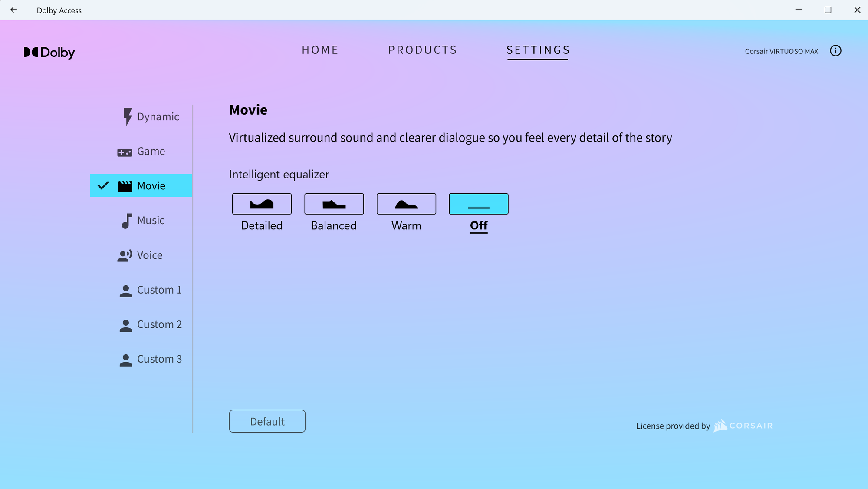Close the Dolby Access window
The width and height of the screenshot is (868, 489).
857,10
